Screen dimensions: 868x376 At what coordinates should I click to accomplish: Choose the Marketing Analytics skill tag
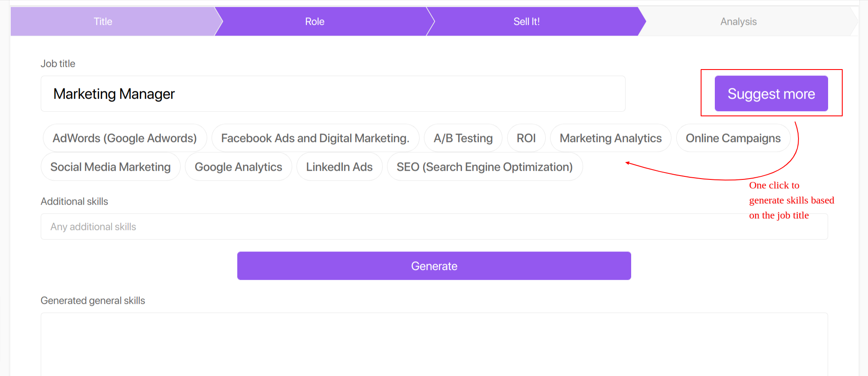[610, 138]
